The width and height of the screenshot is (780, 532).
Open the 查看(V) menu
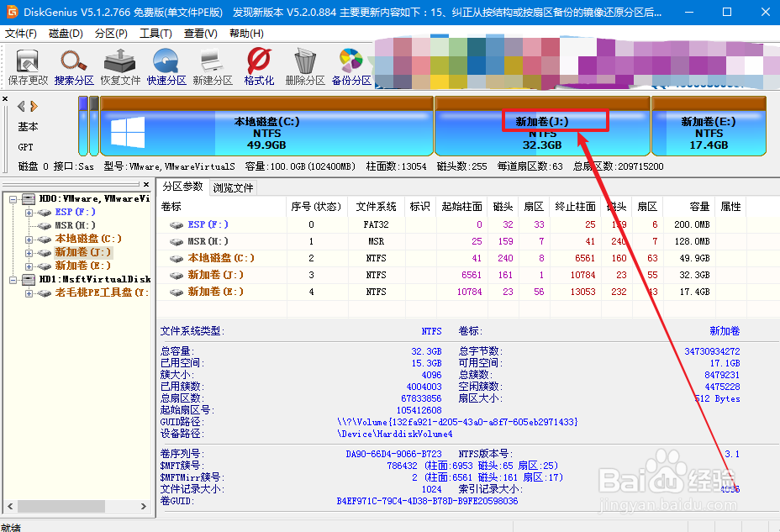pos(201,34)
